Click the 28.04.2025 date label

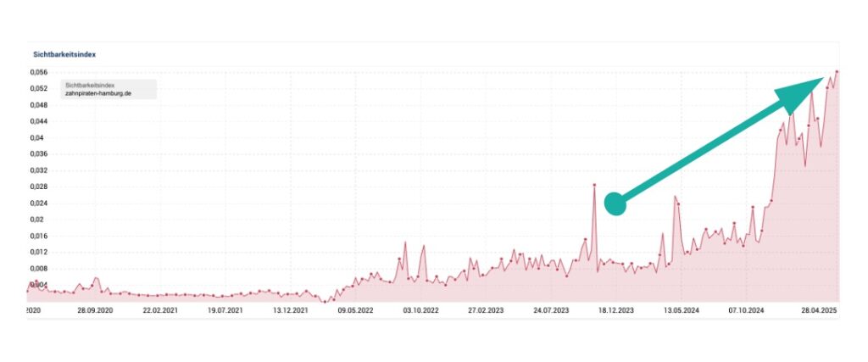(x=819, y=311)
